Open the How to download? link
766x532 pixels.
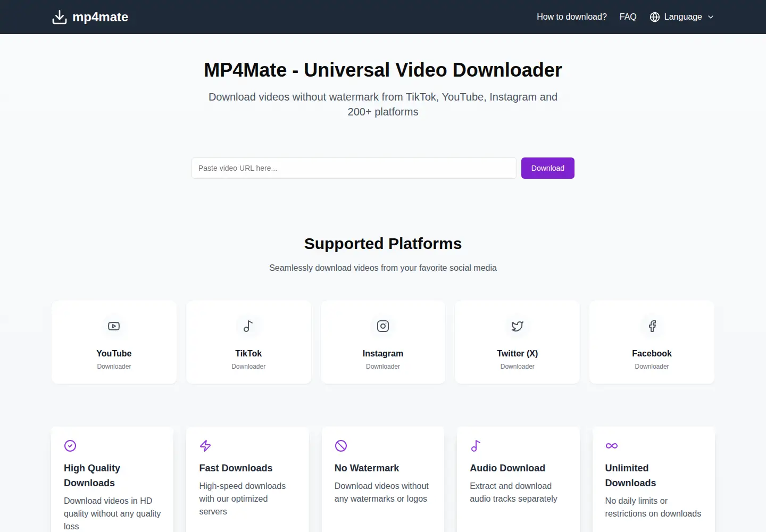[572, 17]
